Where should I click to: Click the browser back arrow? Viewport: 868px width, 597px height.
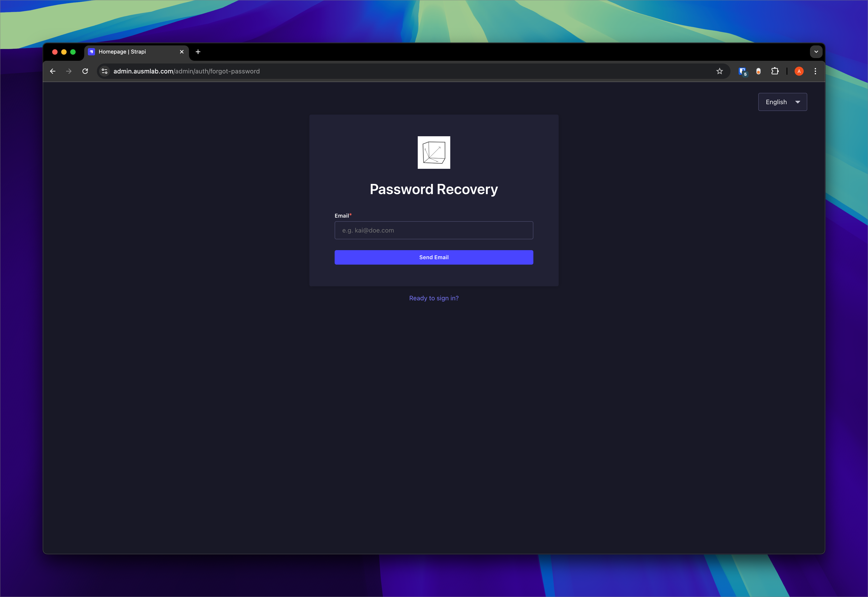pyautogui.click(x=53, y=71)
